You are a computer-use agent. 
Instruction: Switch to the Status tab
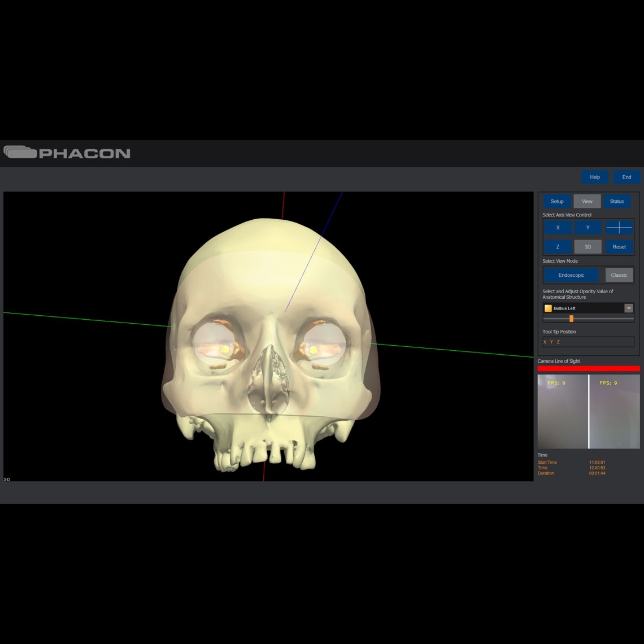[617, 202]
